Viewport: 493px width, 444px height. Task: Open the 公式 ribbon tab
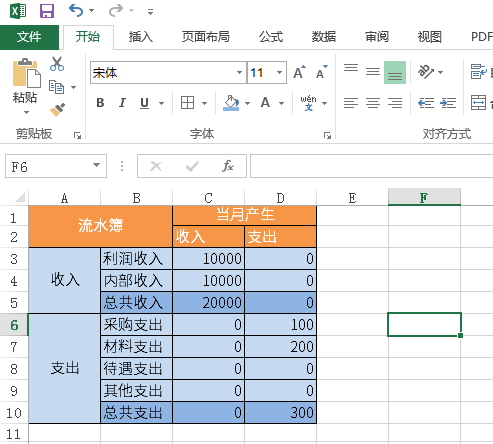[271, 37]
